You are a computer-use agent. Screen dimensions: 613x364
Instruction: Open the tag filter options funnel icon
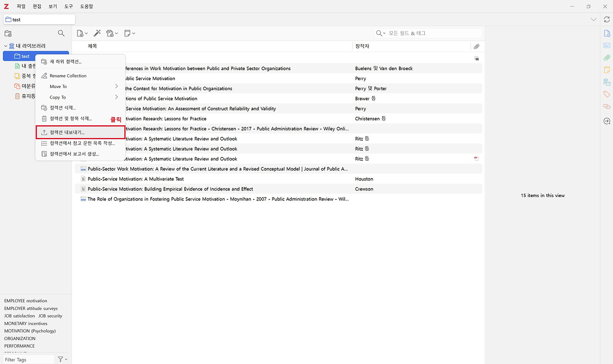(x=62, y=359)
